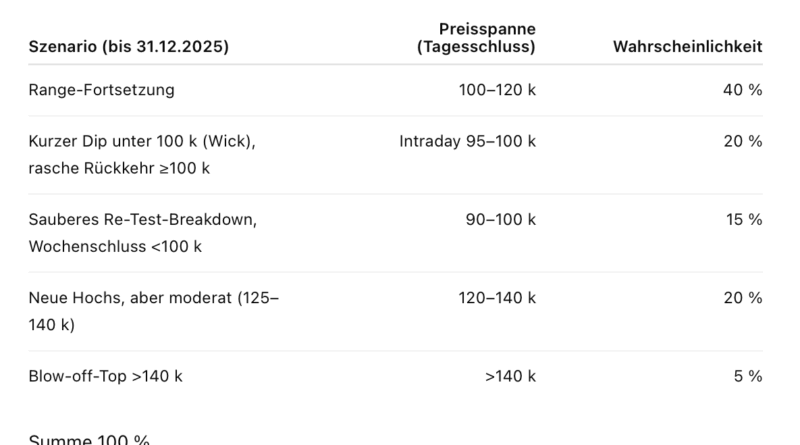800x445 pixels.
Task: Select 20 % in the Neue Hochs row
Action: (x=742, y=298)
